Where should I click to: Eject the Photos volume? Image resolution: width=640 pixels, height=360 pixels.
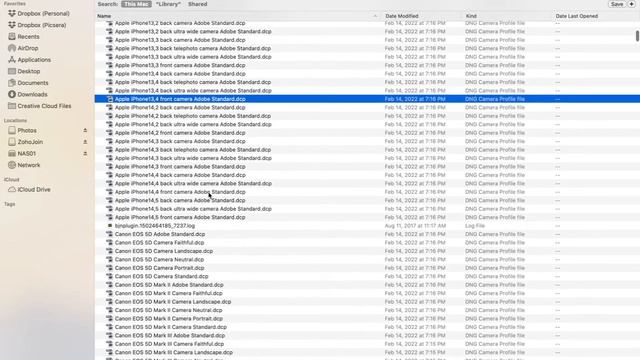[85, 130]
